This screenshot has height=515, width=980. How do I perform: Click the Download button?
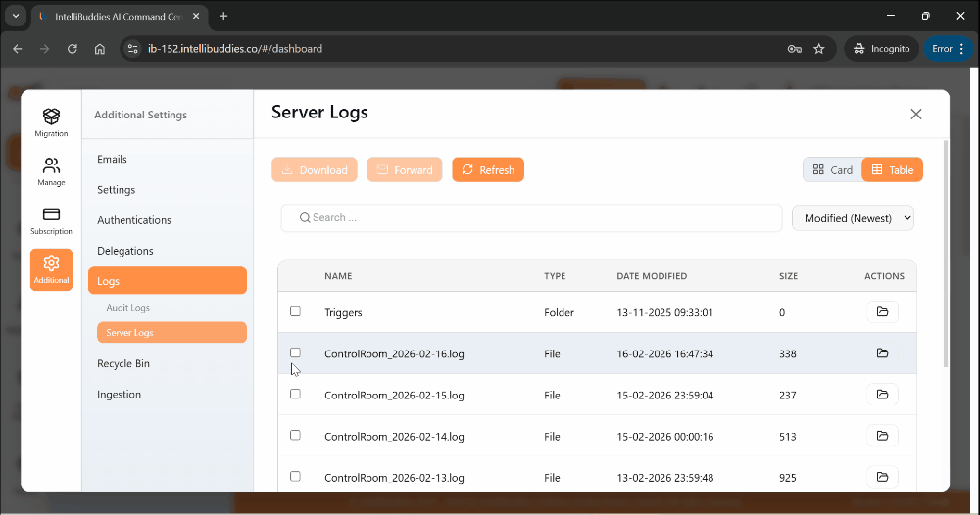315,169
